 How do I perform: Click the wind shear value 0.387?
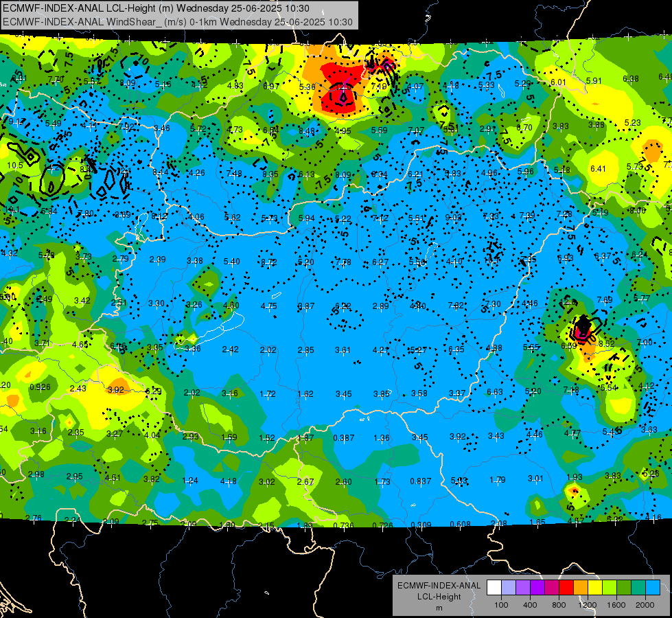(344, 438)
